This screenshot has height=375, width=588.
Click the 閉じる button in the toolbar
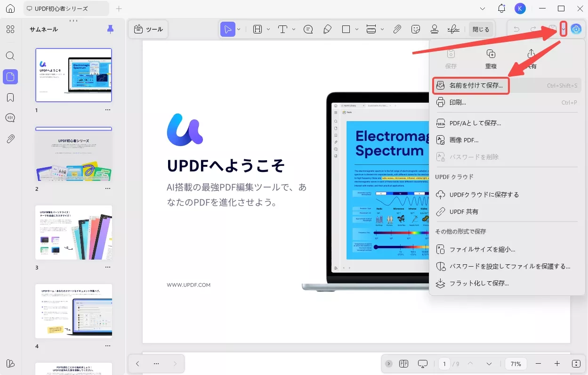pyautogui.click(x=481, y=29)
